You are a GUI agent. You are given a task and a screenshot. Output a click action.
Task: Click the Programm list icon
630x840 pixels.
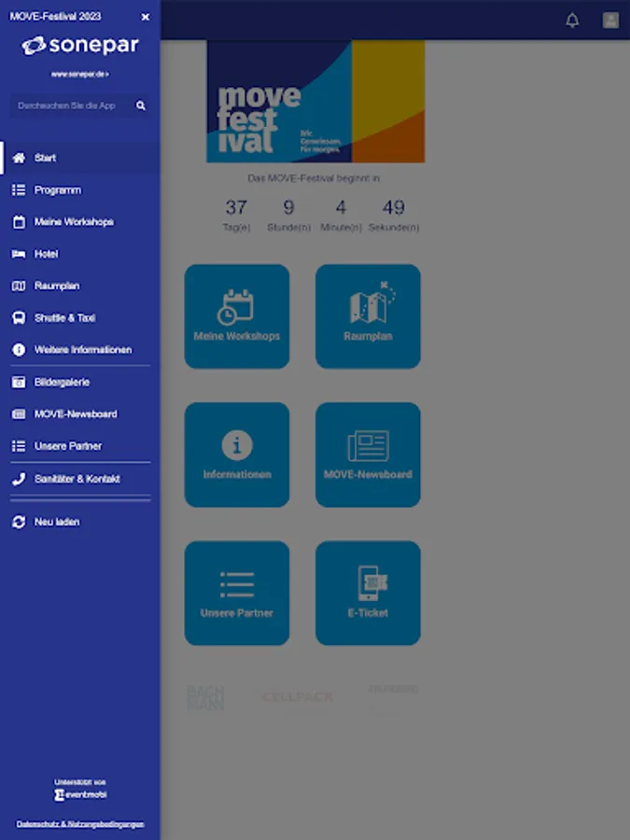(x=19, y=190)
